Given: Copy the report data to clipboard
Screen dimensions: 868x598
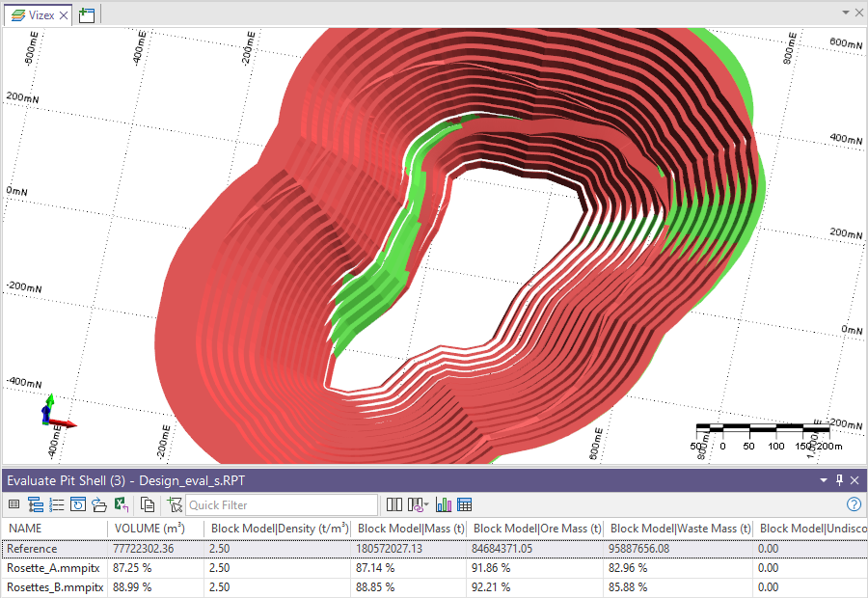Looking at the screenshot, I should pyautogui.click(x=148, y=504).
